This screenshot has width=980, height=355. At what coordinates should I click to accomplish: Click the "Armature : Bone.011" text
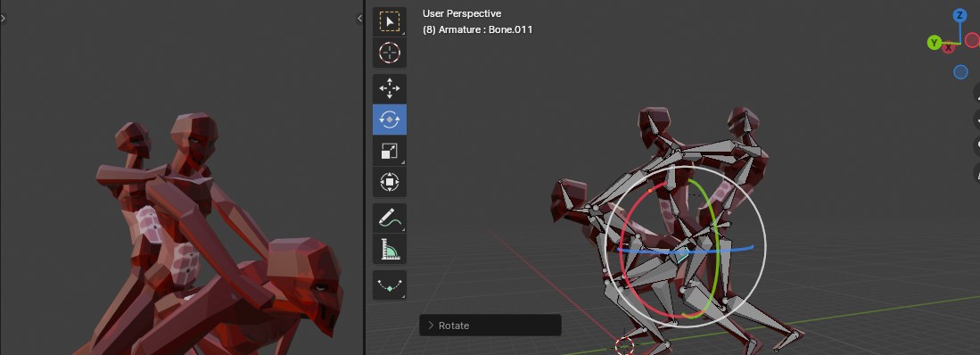click(486, 29)
